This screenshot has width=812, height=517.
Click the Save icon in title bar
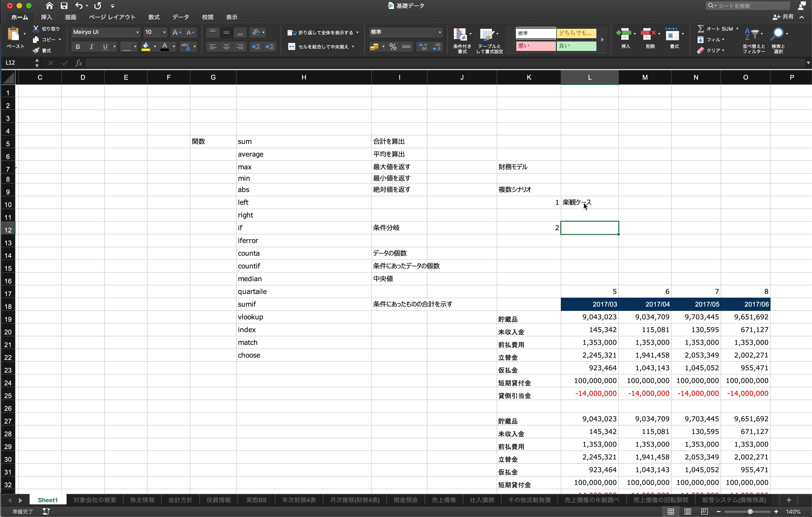tap(64, 6)
